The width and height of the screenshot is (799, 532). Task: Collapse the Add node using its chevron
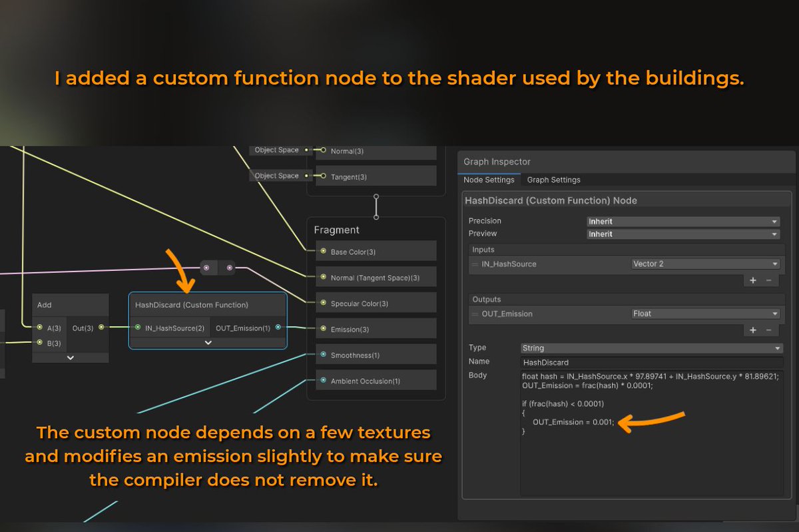70,358
